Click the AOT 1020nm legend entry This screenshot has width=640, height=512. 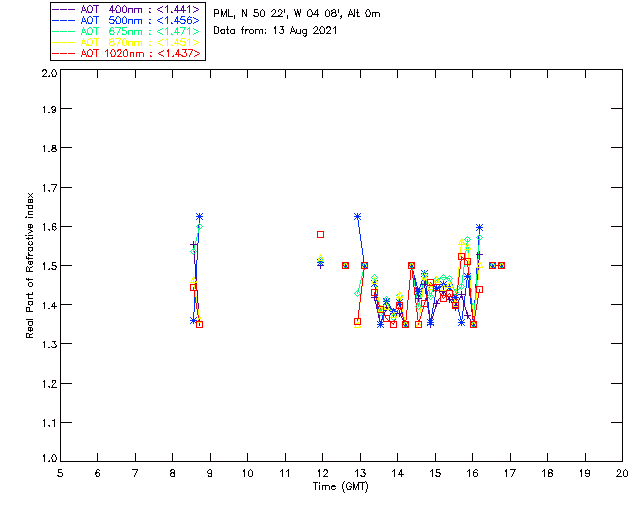pyautogui.click(x=127, y=53)
